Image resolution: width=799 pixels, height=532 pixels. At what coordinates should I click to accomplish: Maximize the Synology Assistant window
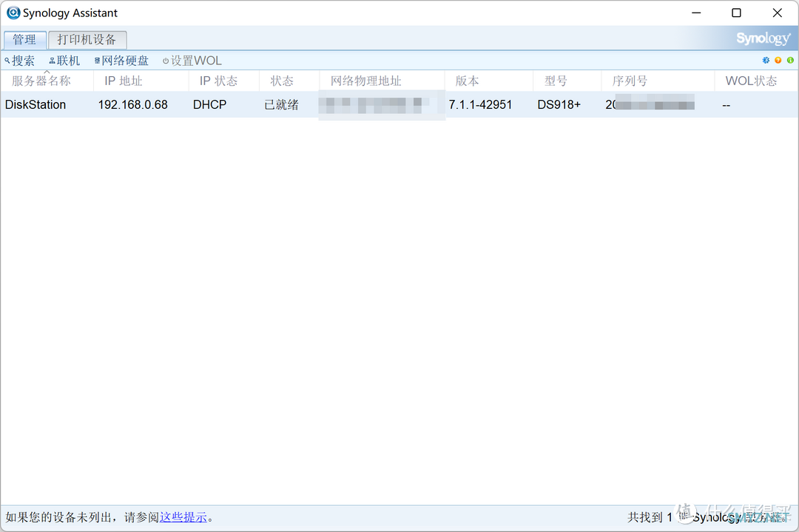coord(736,13)
